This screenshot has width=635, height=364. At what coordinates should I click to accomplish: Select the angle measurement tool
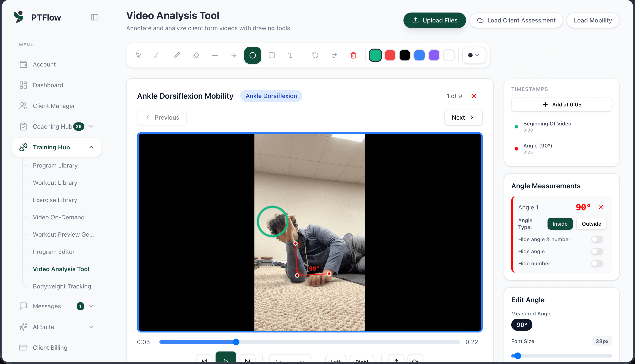157,55
